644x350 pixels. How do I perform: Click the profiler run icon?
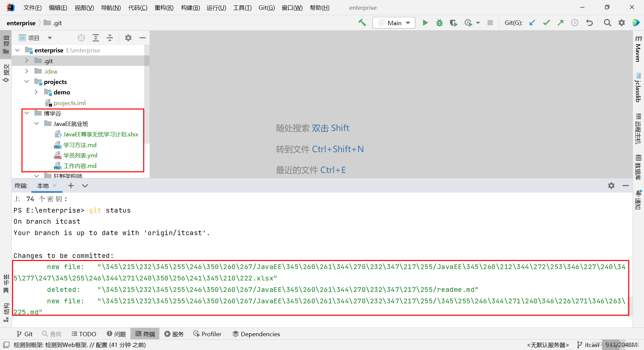click(468, 23)
